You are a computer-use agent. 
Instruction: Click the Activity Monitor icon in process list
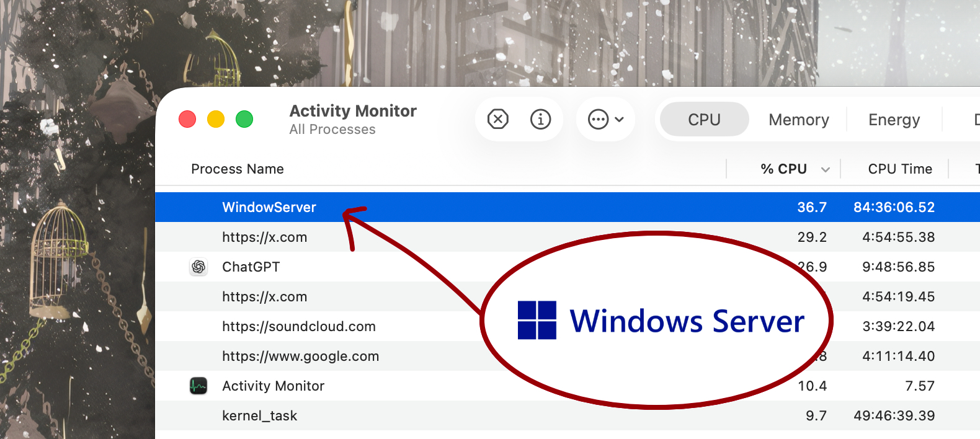coord(198,386)
